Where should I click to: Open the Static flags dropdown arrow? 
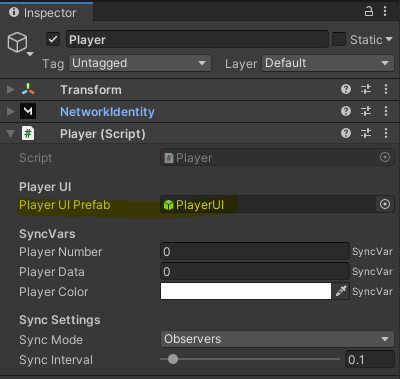point(389,39)
